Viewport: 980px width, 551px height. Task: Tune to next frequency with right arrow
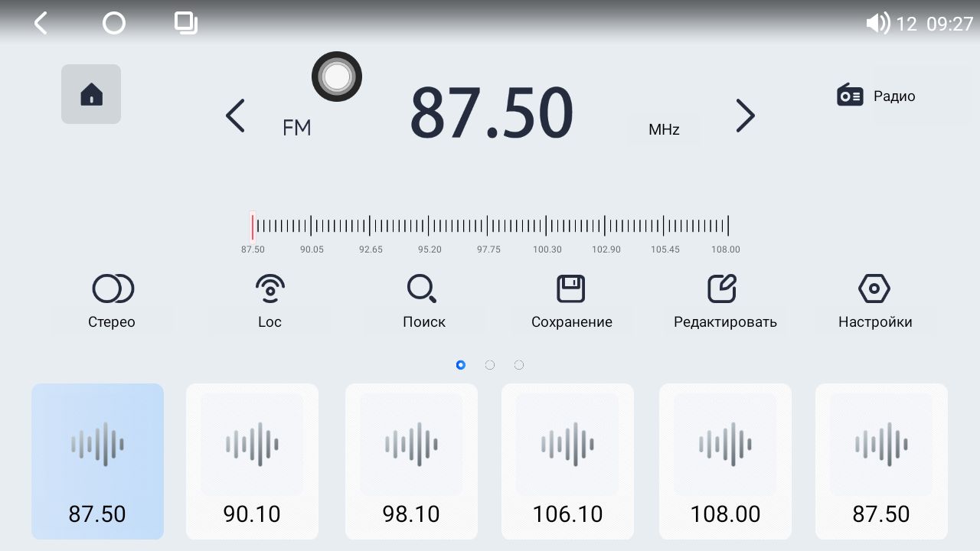pos(745,116)
